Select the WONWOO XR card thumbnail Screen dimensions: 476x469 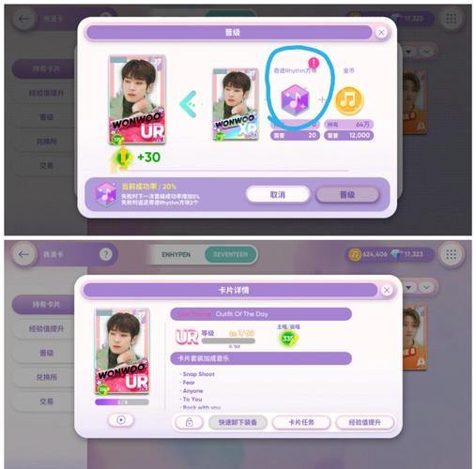click(236, 104)
